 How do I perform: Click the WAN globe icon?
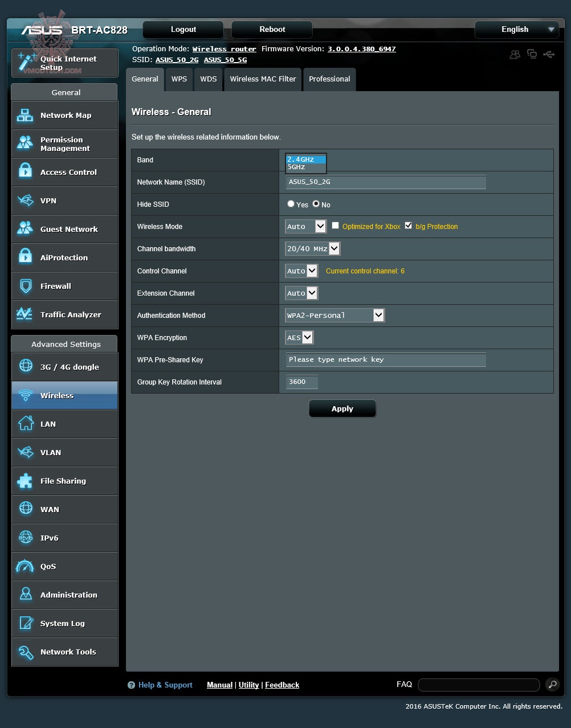26,509
